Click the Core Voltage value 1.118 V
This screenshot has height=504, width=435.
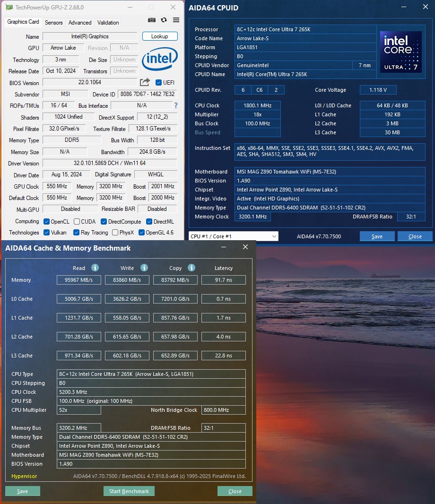click(x=378, y=90)
